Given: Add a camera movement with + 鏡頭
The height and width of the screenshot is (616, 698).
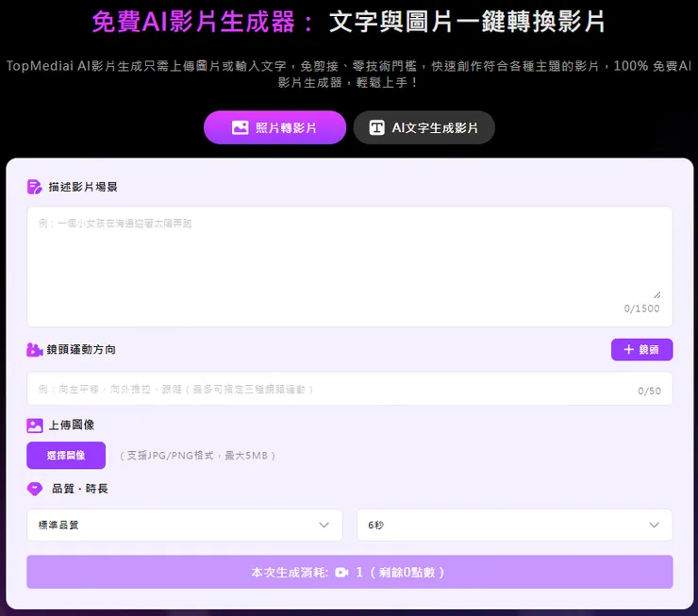Looking at the screenshot, I should pyautogui.click(x=641, y=350).
